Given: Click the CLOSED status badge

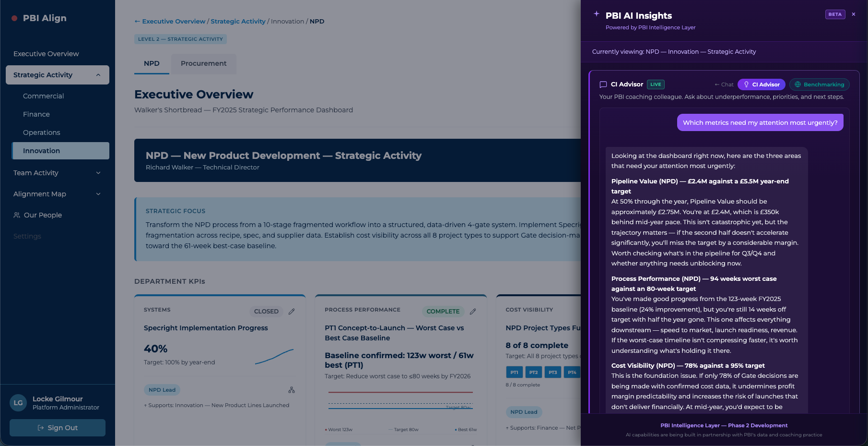Looking at the screenshot, I should click(266, 312).
